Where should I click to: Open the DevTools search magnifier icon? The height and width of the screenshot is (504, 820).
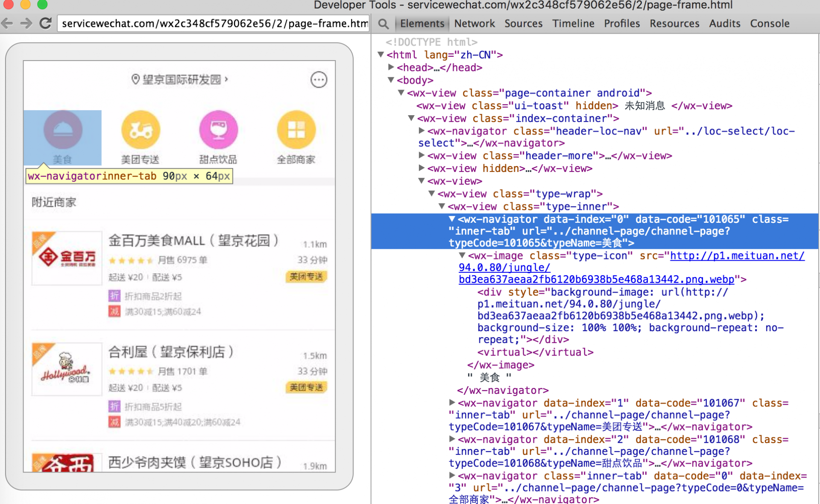(x=383, y=24)
